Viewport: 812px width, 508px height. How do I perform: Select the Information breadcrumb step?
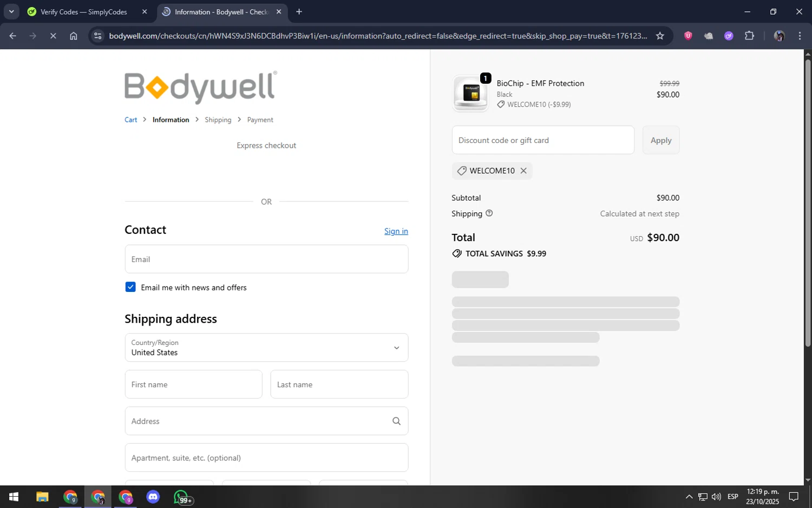[x=171, y=120]
